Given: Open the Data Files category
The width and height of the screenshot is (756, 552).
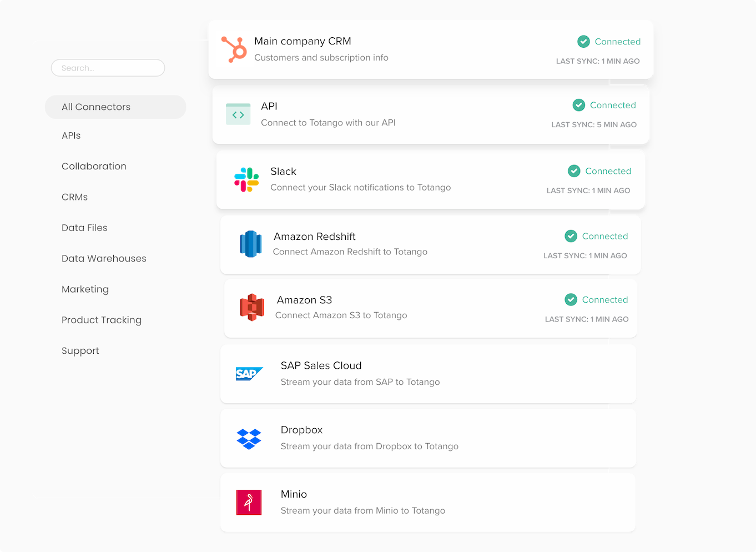Looking at the screenshot, I should tap(84, 228).
